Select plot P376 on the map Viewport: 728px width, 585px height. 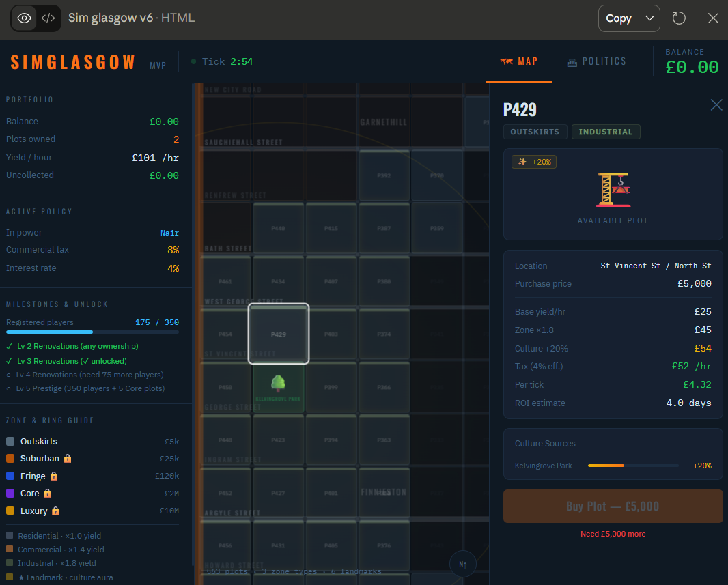click(384, 545)
